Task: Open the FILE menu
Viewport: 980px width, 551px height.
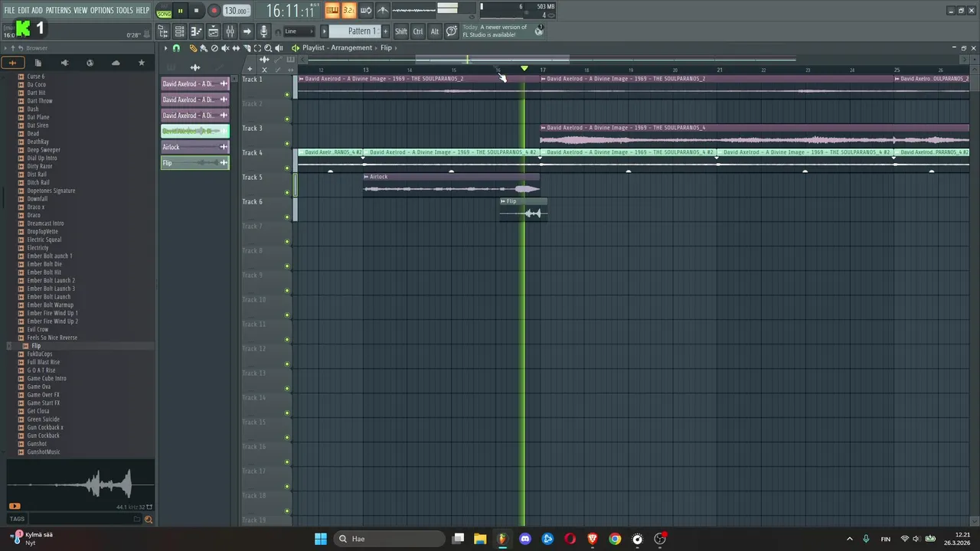Action: (x=9, y=10)
